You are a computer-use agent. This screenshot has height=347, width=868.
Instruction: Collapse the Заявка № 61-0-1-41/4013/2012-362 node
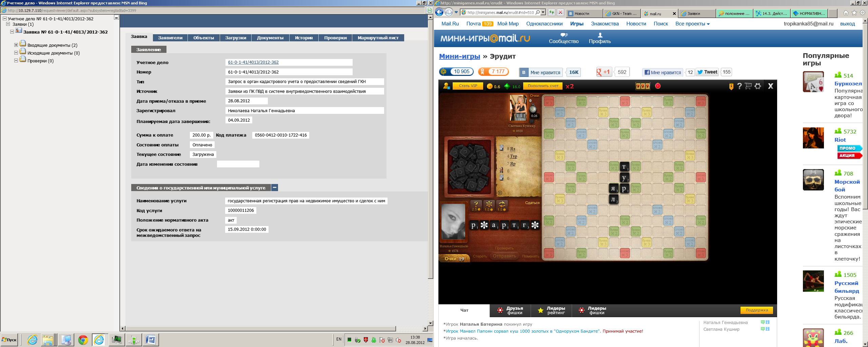[12, 32]
